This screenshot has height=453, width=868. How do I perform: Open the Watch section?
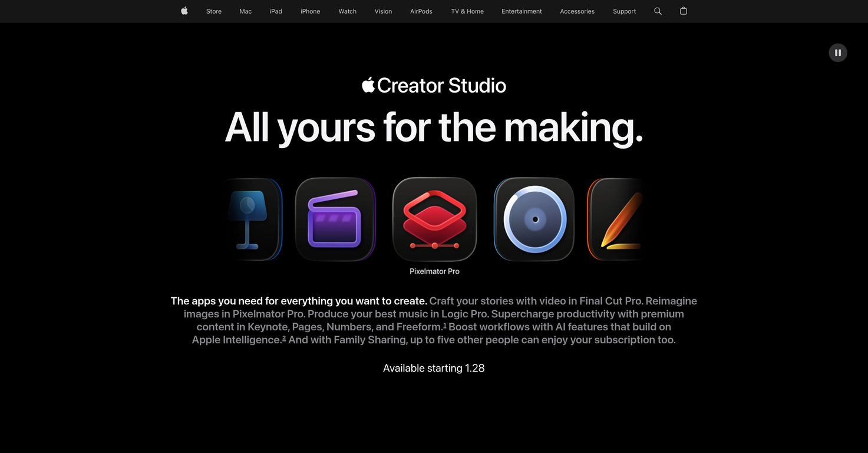[x=347, y=11]
